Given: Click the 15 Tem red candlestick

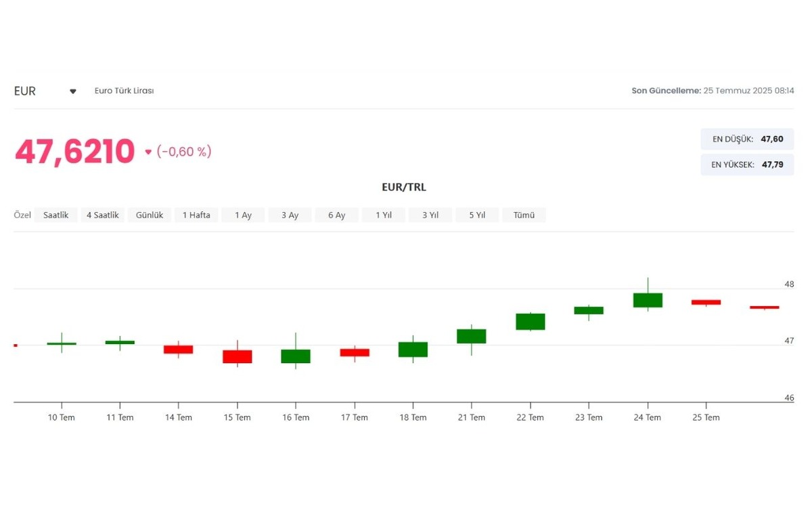Looking at the screenshot, I should coord(238,357).
